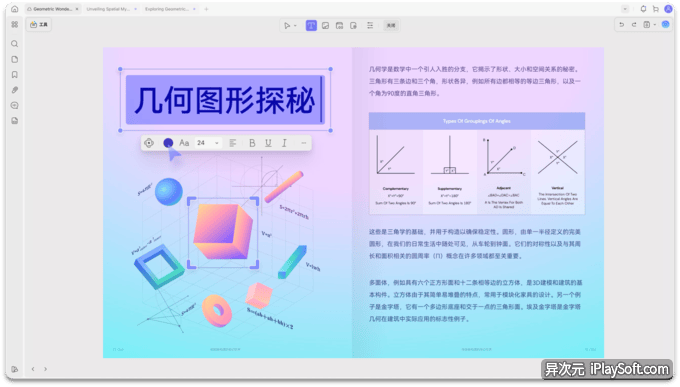
Task: Open the bookmarks panel in sidebar
Action: (x=14, y=75)
